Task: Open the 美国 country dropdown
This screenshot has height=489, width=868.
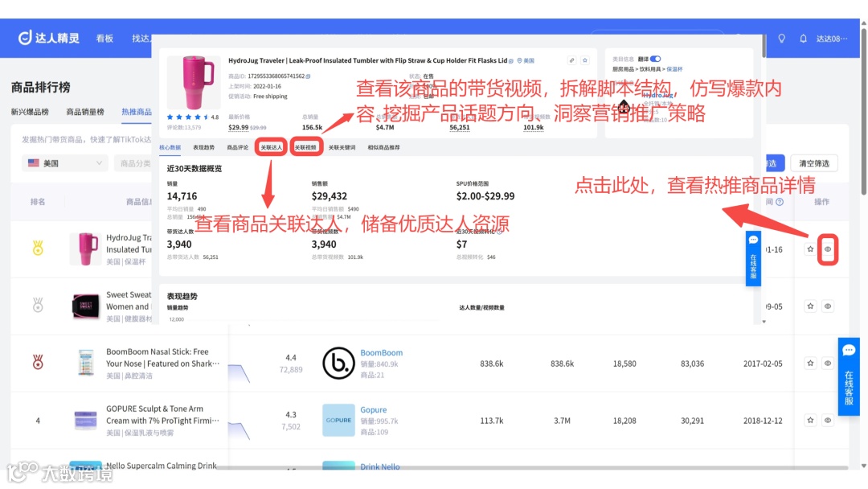Action: click(x=65, y=163)
